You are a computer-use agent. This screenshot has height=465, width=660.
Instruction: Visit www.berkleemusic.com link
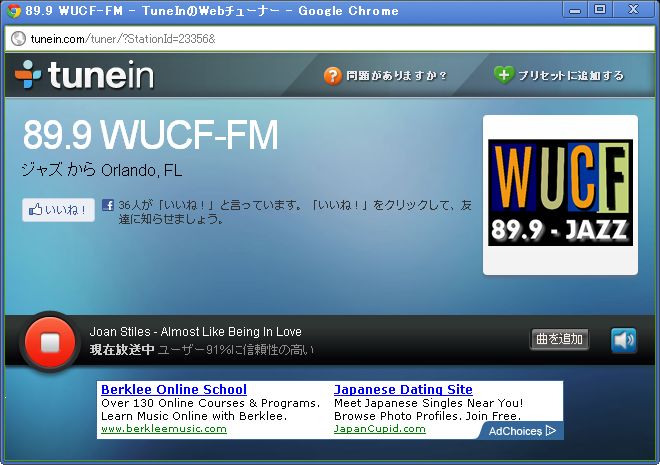(164, 429)
